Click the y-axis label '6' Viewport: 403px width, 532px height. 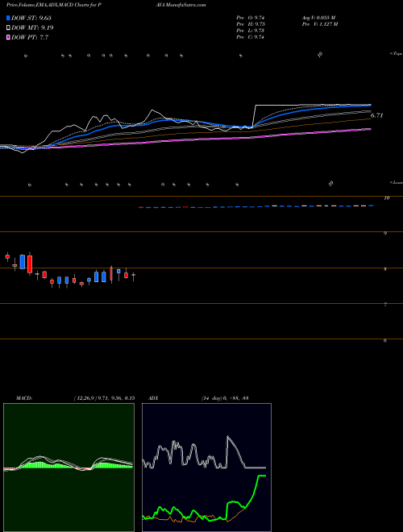tap(385, 340)
